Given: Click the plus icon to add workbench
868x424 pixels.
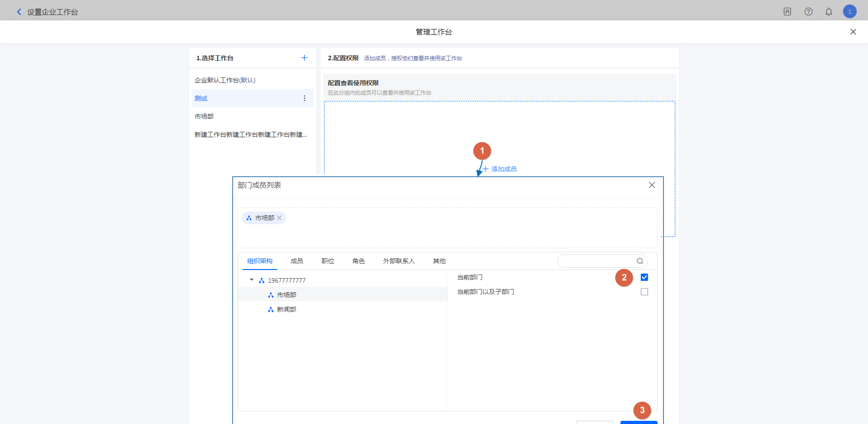Looking at the screenshot, I should pyautogui.click(x=304, y=58).
